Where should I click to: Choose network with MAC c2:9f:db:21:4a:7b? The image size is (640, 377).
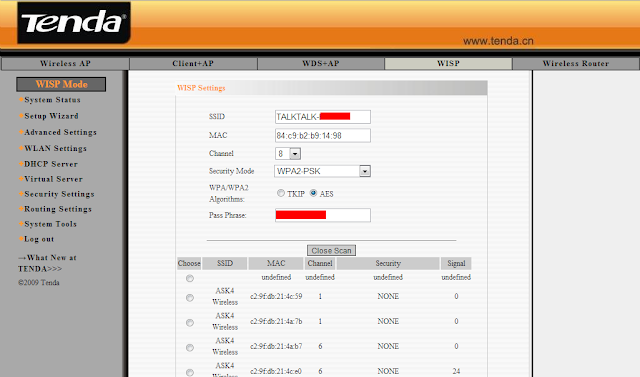tap(190, 323)
